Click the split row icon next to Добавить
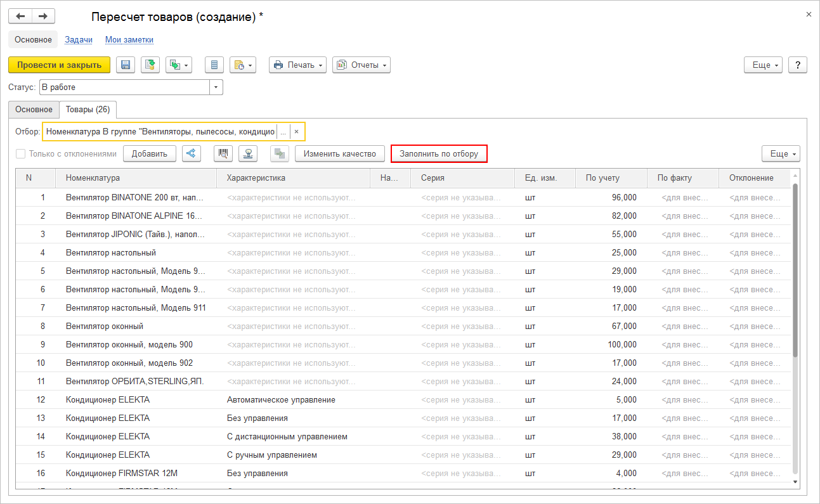Screen dimensions: 820x504 tap(192, 153)
